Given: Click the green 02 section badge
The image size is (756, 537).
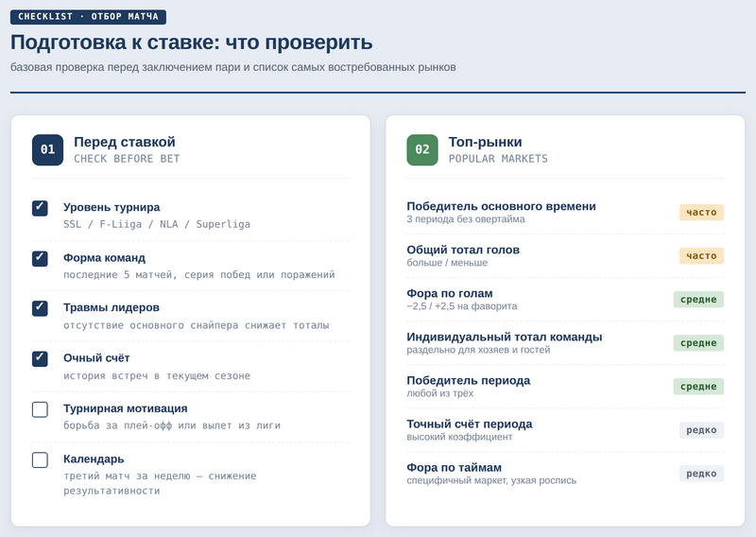Looking at the screenshot, I should pyautogui.click(x=422, y=150).
